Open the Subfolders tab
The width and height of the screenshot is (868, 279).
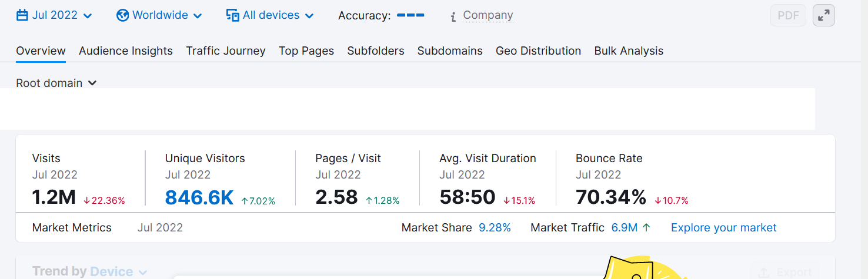[376, 51]
